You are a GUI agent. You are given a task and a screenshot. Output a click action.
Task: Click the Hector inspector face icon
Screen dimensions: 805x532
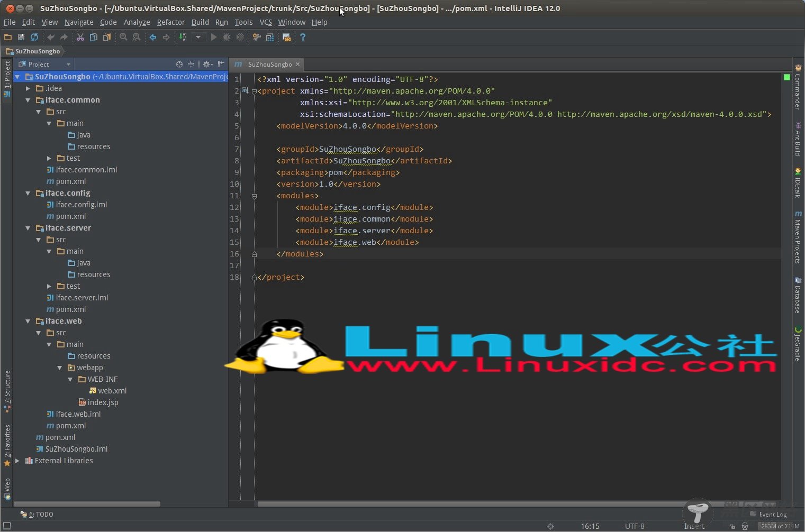pos(745,526)
